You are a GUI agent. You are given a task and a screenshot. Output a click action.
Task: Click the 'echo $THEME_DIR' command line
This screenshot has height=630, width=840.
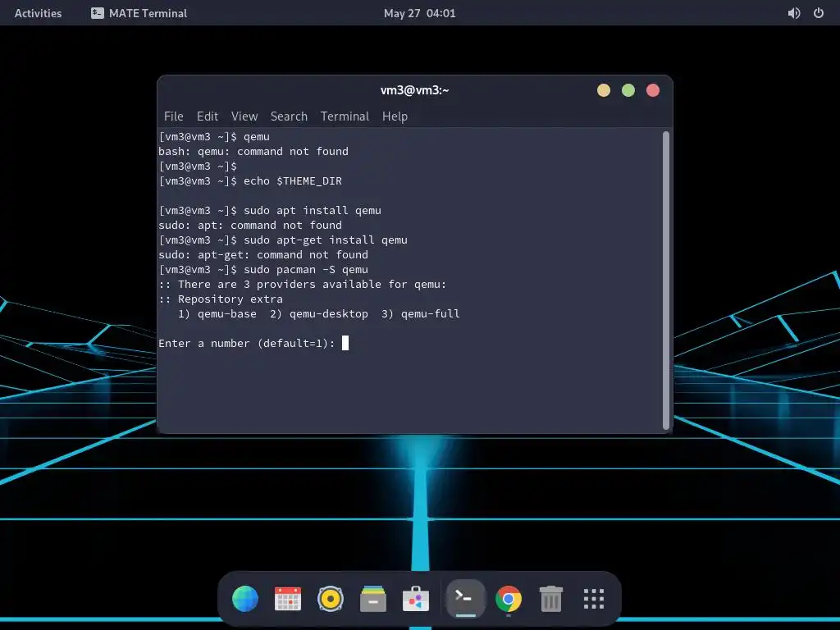250,181
